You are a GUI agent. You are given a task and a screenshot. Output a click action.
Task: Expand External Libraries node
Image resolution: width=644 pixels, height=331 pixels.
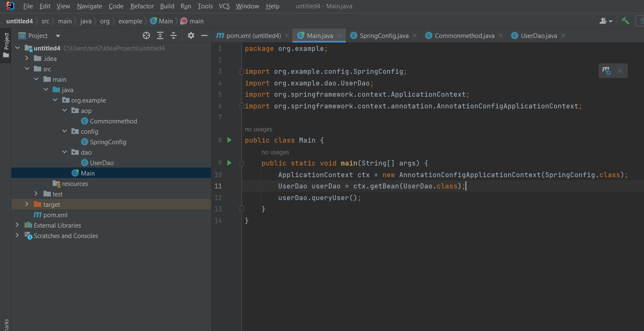17,225
